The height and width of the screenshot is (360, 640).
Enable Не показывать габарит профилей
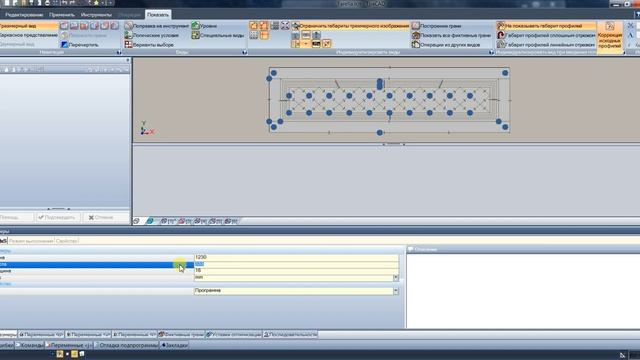(x=546, y=26)
